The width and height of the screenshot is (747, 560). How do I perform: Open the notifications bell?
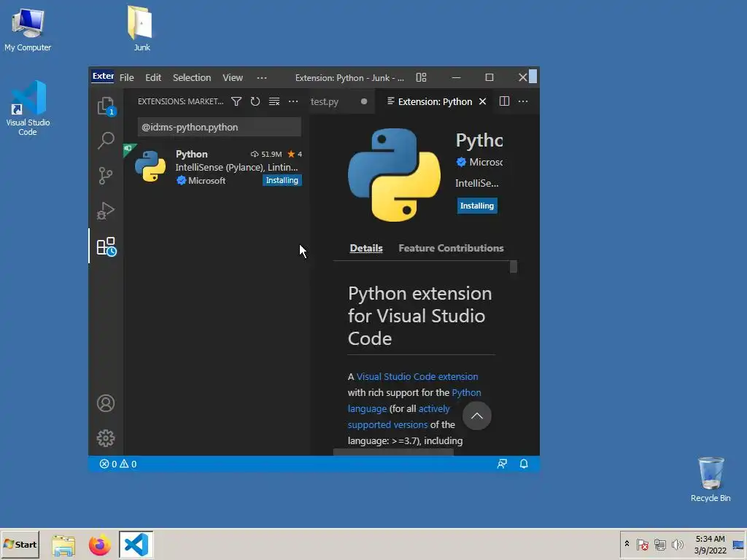click(524, 464)
